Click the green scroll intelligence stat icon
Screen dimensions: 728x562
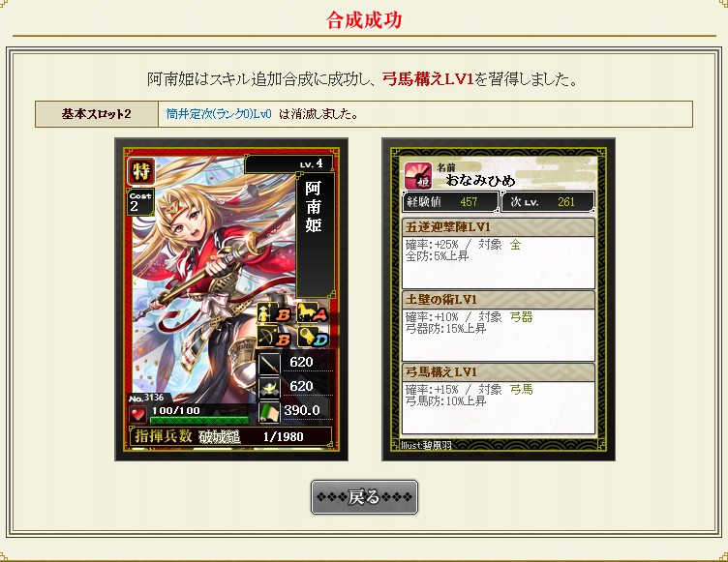[x=269, y=412]
